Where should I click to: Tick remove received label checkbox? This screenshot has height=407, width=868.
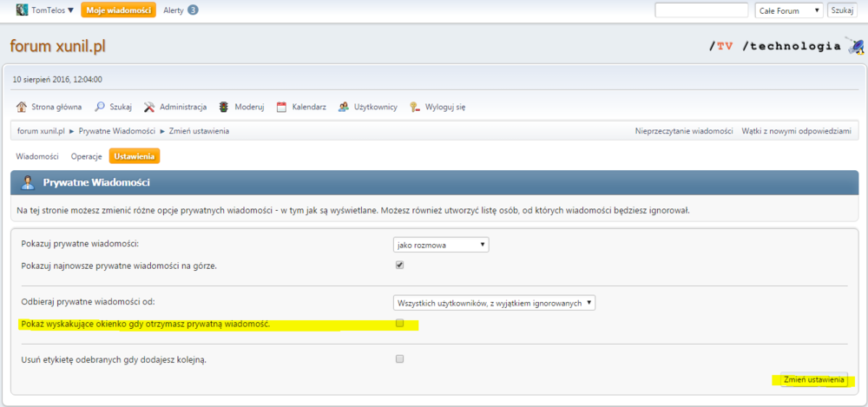[400, 358]
